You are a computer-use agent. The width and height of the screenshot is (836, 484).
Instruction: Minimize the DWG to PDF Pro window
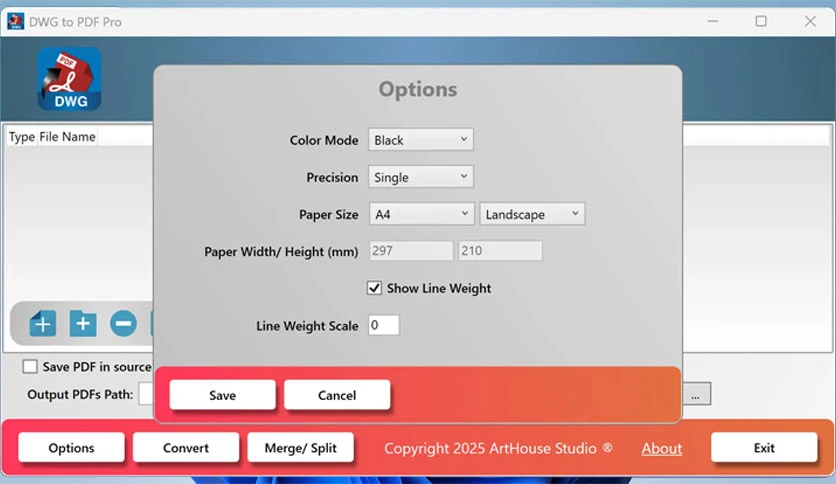click(x=713, y=21)
